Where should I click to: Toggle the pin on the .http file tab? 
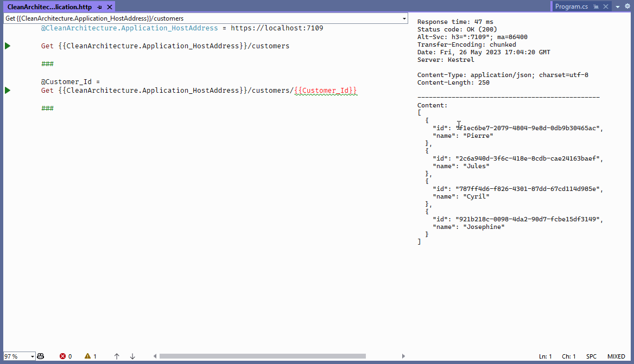99,7
